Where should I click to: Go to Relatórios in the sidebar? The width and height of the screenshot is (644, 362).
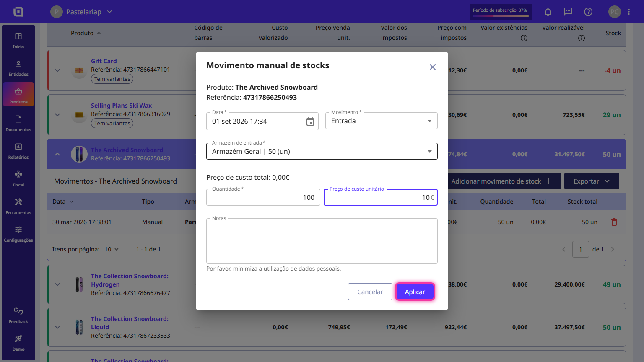(x=18, y=151)
